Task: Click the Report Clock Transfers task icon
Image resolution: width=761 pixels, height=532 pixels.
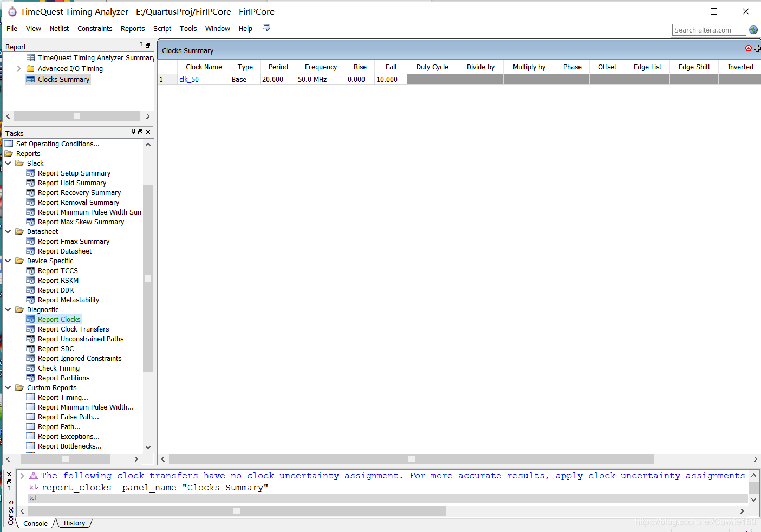Action: click(30, 329)
